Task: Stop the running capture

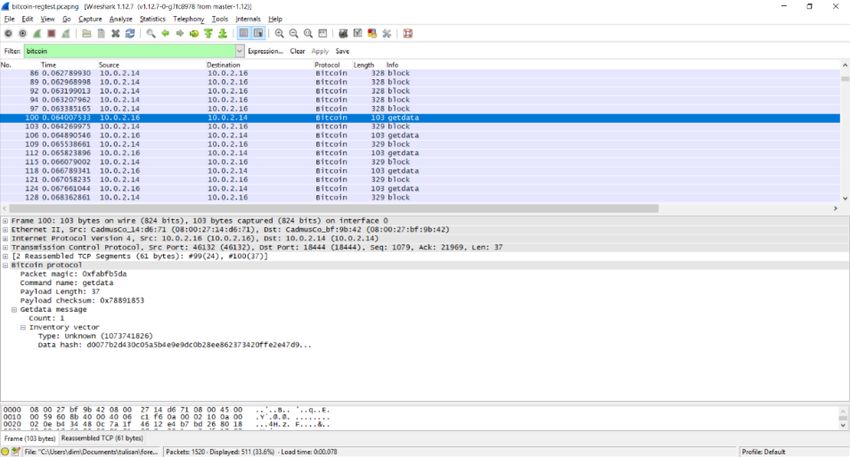Action: (51, 34)
